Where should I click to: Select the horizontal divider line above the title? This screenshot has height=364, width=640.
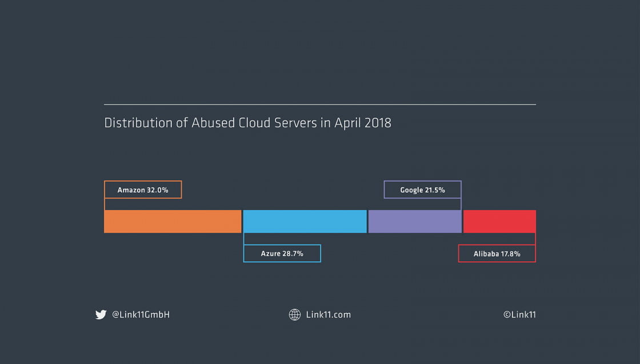click(320, 104)
